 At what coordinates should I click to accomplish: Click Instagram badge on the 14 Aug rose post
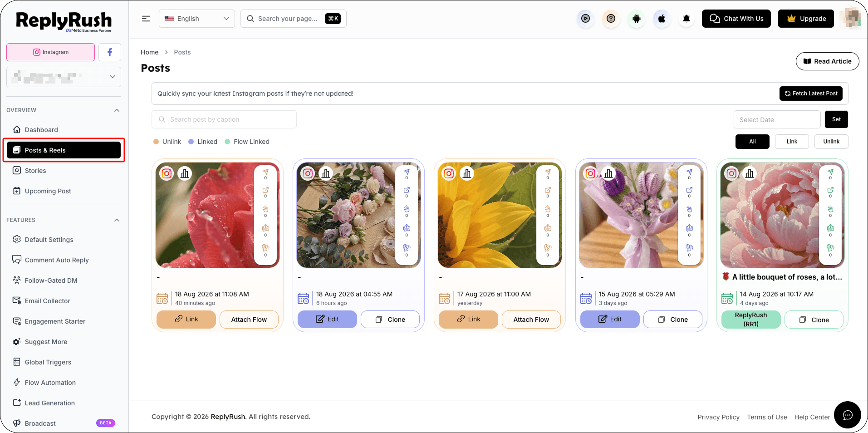[732, 173]
